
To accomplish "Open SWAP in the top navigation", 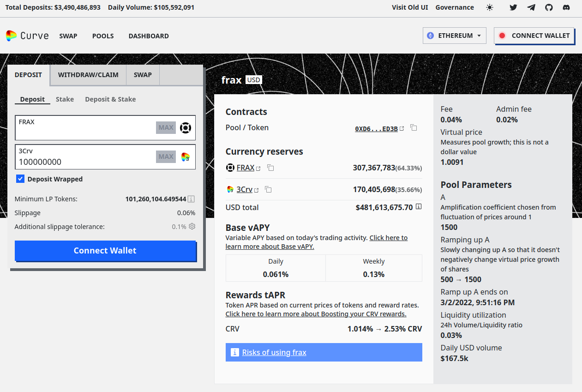I will (x=68, y=36).
